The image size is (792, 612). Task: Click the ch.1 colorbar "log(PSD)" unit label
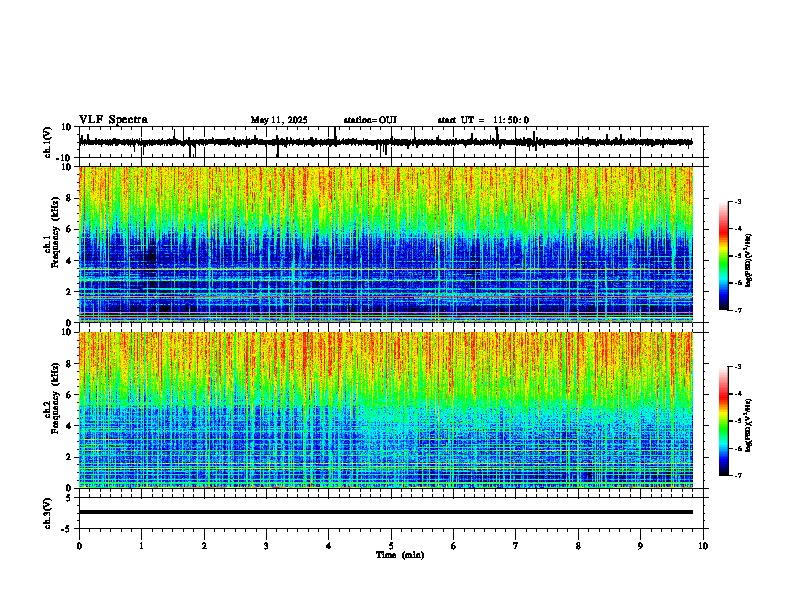click(x=749, y=260)
